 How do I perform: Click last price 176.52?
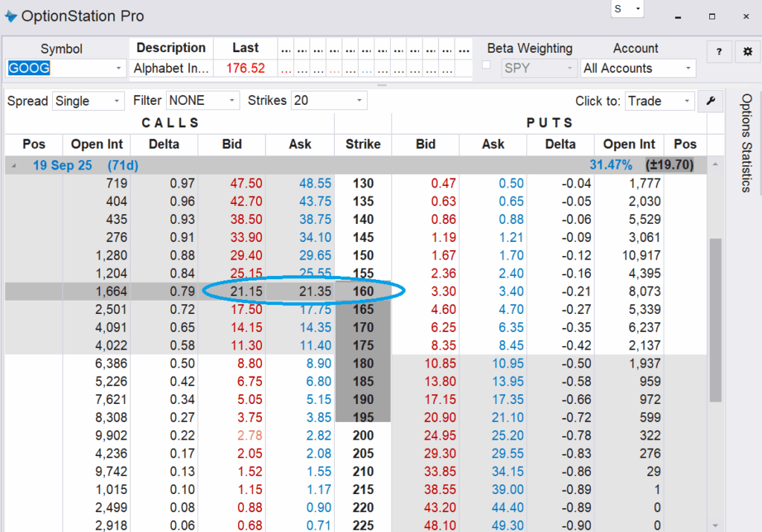[x=246, y=68]
